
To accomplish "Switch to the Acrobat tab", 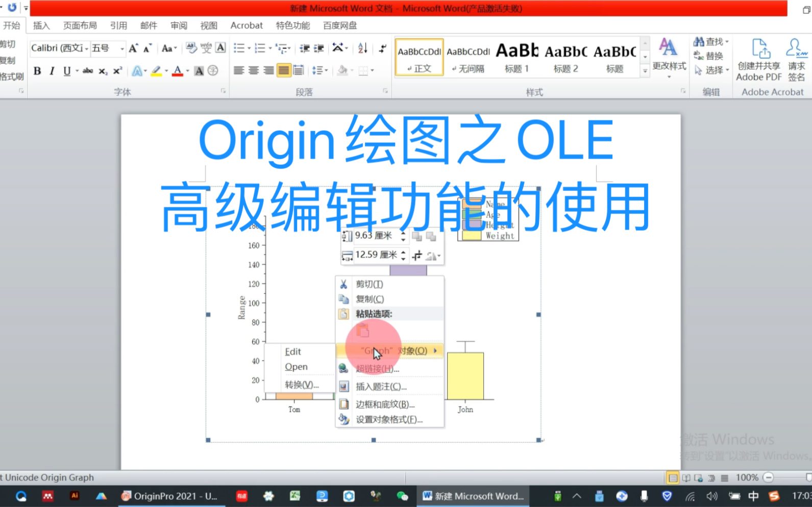I will [x=247, y=26].
